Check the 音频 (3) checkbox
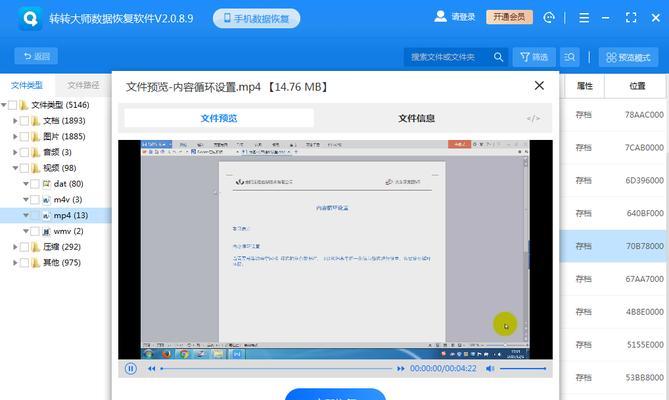Viewport: 669px width, 400px height. 25,152
